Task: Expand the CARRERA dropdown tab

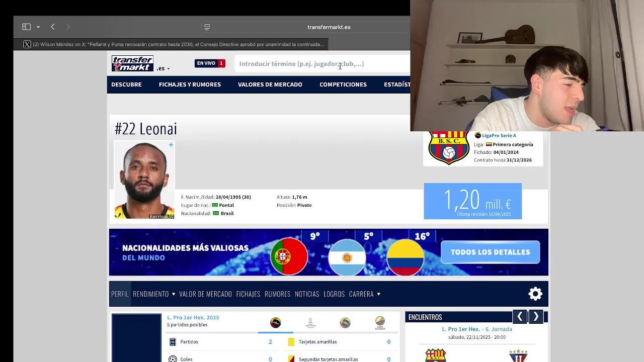Action: (365, 294)
